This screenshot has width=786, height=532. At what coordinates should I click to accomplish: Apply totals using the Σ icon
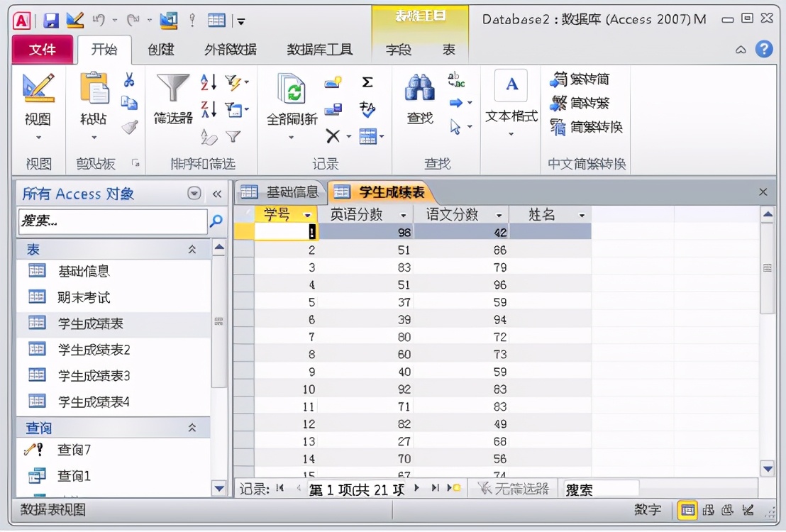367,80
